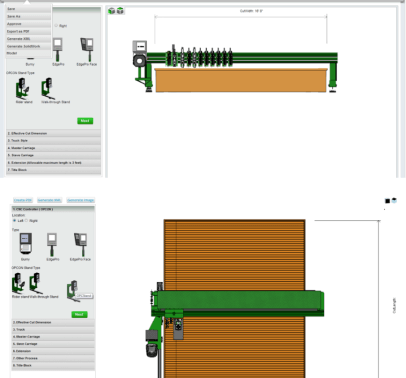Click the second green cube view icon
This screenshot has height=378, width=406.
coord(120,11)
